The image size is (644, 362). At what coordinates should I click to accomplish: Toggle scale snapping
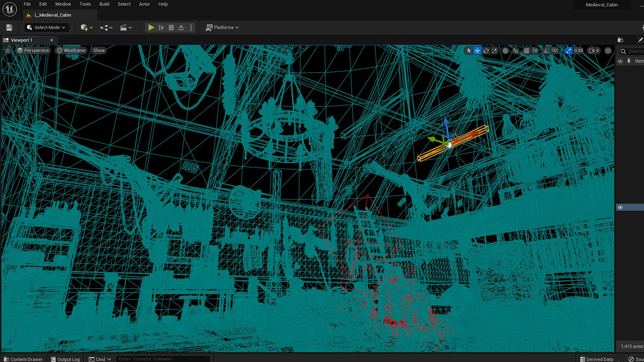tap(568, 51)
